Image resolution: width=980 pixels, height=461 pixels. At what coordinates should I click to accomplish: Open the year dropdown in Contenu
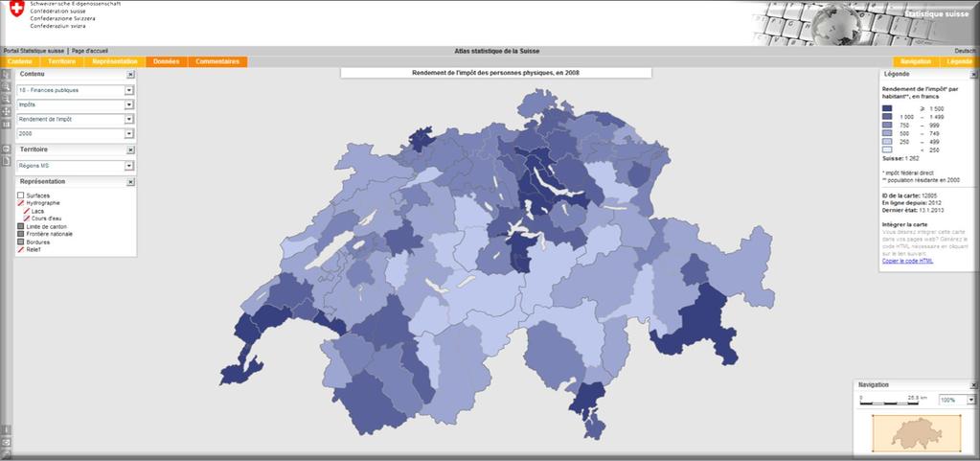[128, 133]
